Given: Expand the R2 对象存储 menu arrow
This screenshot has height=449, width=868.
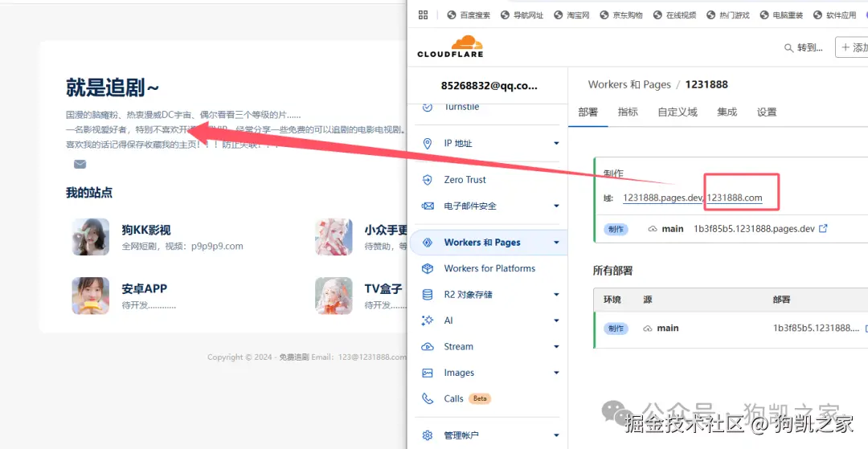Looking at the screenshot, I should (x=556, y=295).
